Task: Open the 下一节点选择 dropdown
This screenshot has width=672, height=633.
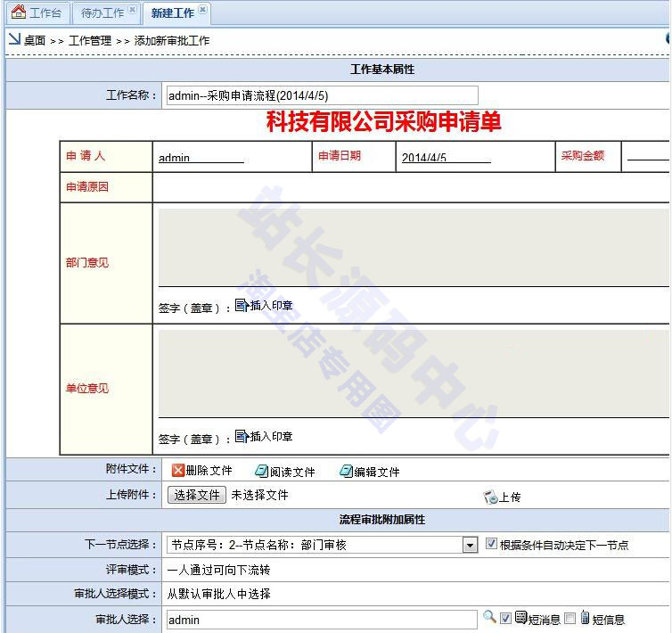Action: click(x=471, y=545)
